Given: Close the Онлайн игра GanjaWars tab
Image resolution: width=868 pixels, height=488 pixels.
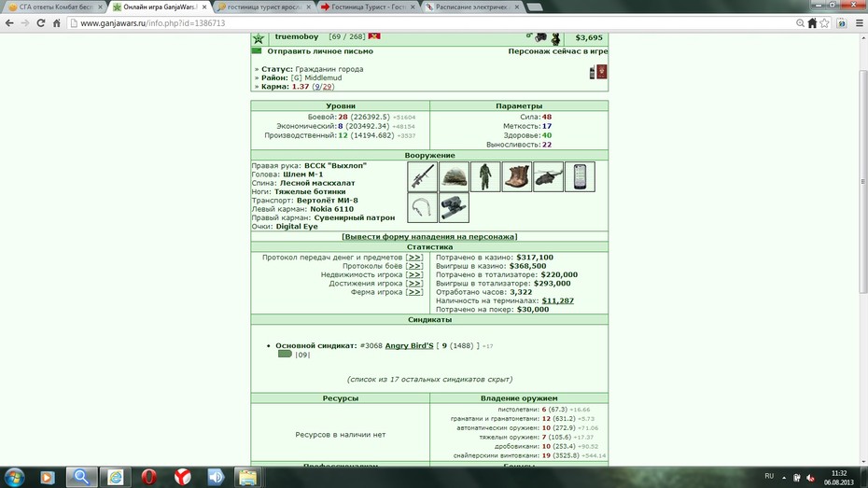Looking at the screenshot, I should click(204, 7).
